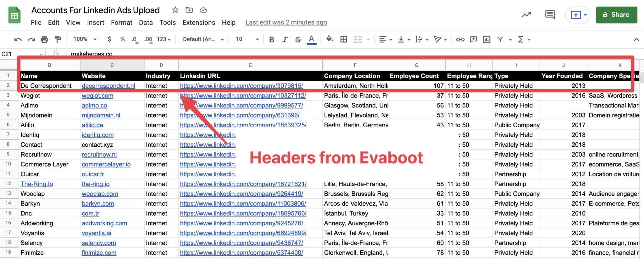Screen dimensions: 644x259
Task: Check cloud save status icon
Action: pyautogui.click(x=203, y=10)
